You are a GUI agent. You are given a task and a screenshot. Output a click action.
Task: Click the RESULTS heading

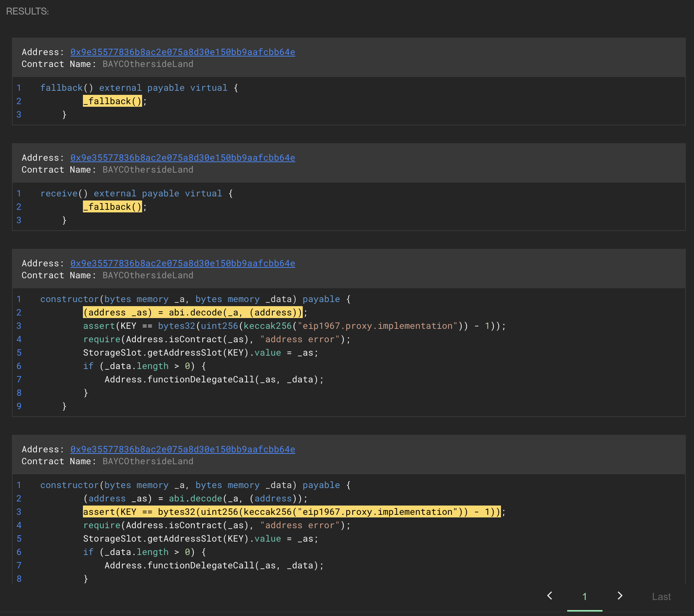pyautogui.click(x=28, y=12)
